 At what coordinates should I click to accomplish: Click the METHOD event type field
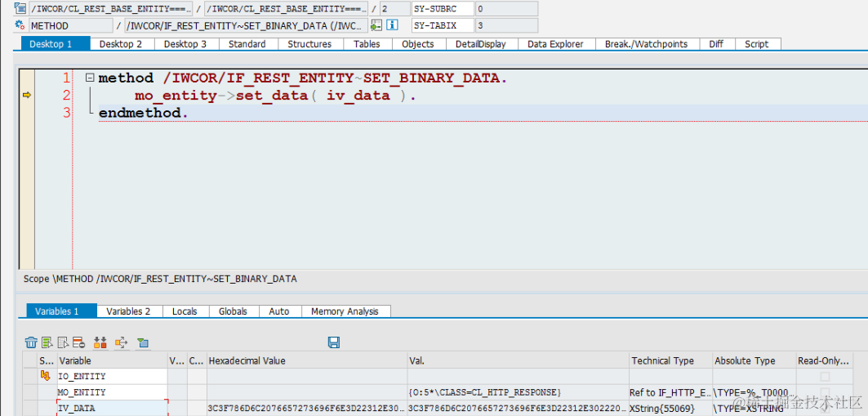coord(69,25)
